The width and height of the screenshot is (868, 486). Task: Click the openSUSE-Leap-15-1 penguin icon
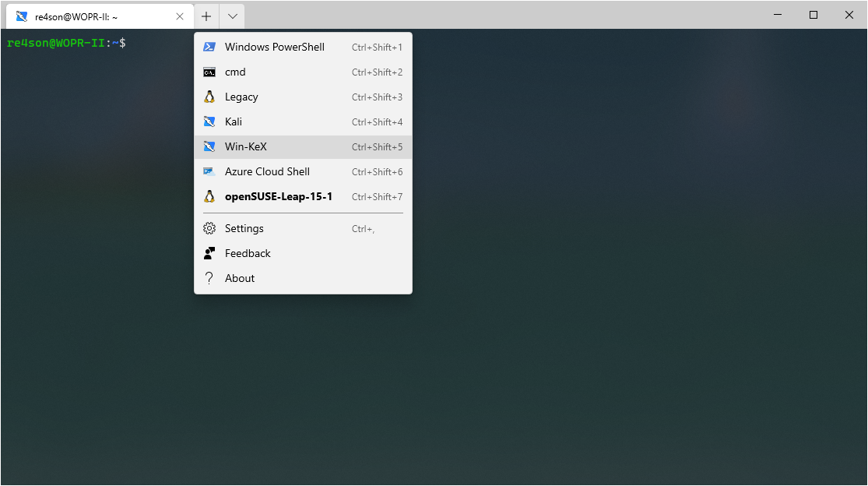(x=209, y=196)
